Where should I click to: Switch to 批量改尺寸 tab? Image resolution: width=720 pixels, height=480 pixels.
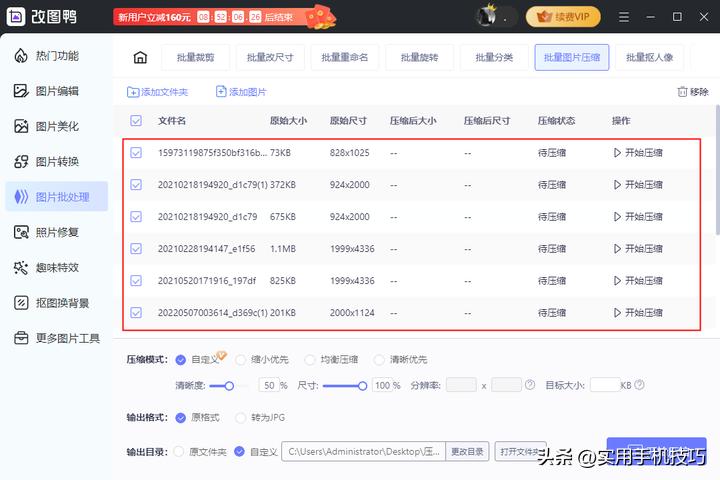[270, 57]
